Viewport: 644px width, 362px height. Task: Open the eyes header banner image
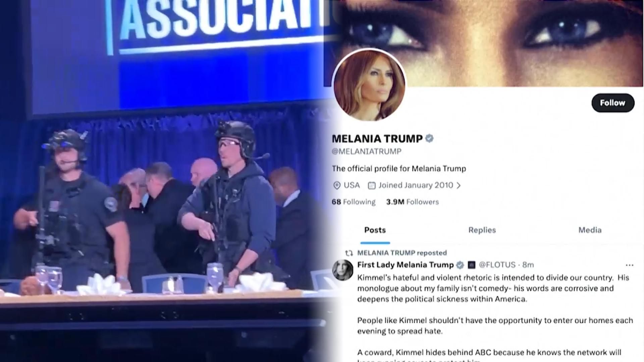483,43
